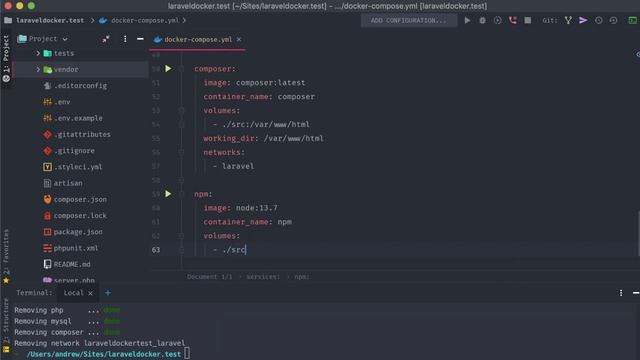
Task: Run the npm service gutter arrow
Action: [x=168, y=194]
